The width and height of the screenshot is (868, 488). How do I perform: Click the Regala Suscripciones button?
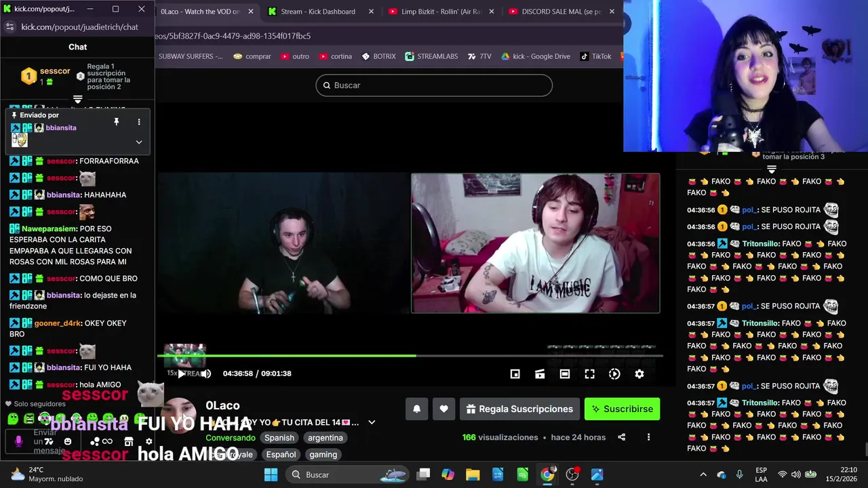pyautogui.click(x=520, y=409)
